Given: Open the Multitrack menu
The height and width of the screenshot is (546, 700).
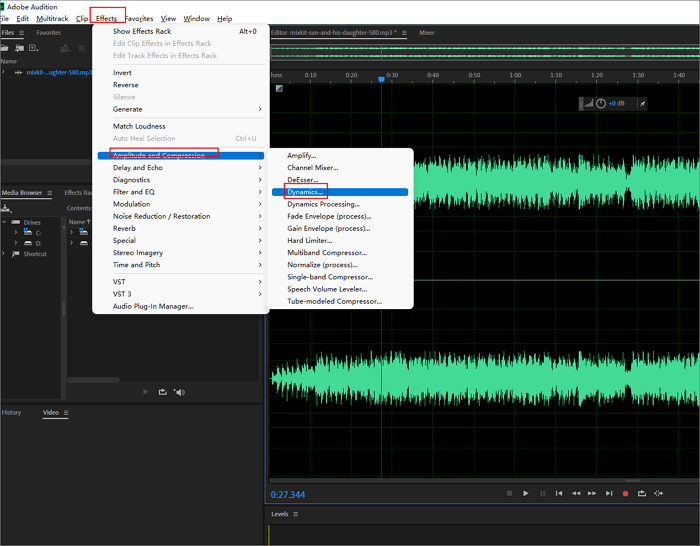Looking at the screenshot, I should pyautogui.click(x=52, y=19).
